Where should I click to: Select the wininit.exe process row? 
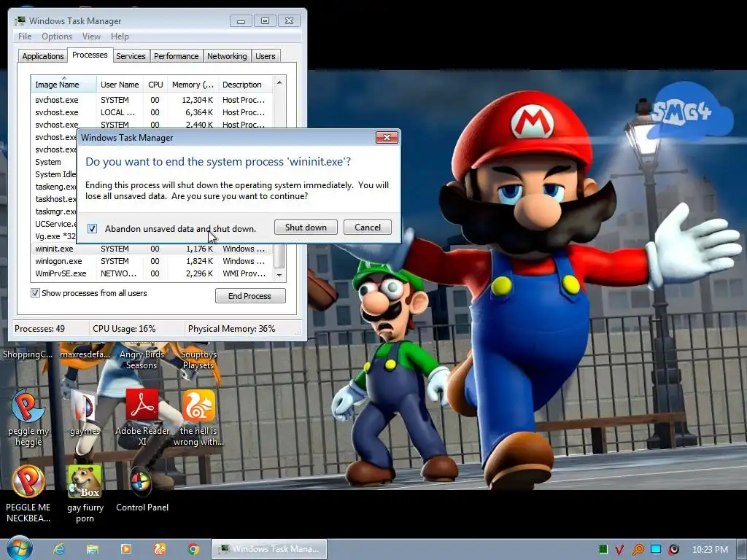152,249
